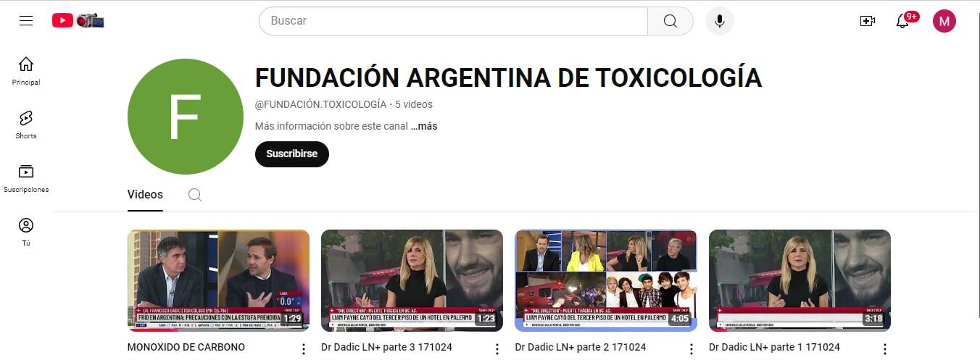Click the Dr Dadic LN+ parte 2 171024 title
980x360 pixels.
tap(581, 348)
